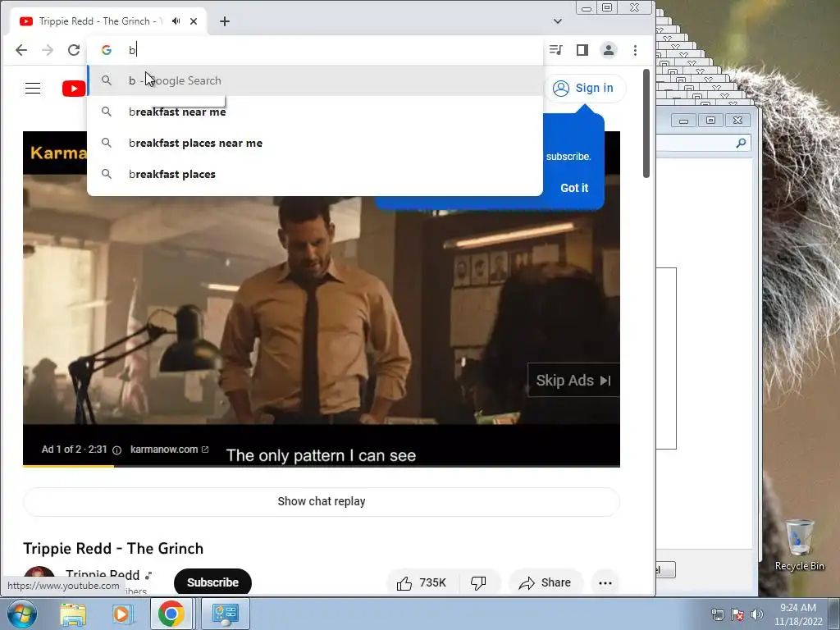Reload the page with the refresh icon

click(74, 50)
